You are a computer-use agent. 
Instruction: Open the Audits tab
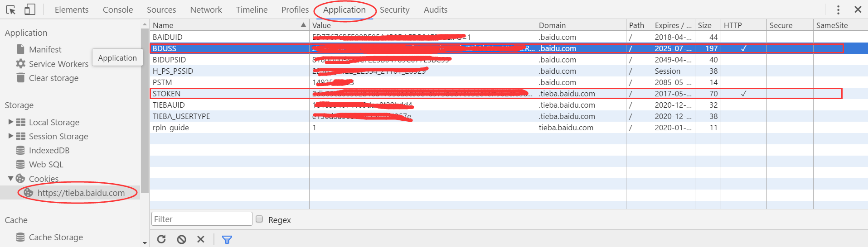tap(436, 9)
